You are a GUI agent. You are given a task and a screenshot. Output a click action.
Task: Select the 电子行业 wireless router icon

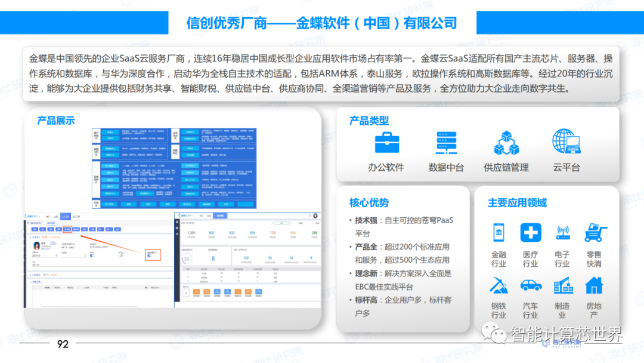click(562, 233)
